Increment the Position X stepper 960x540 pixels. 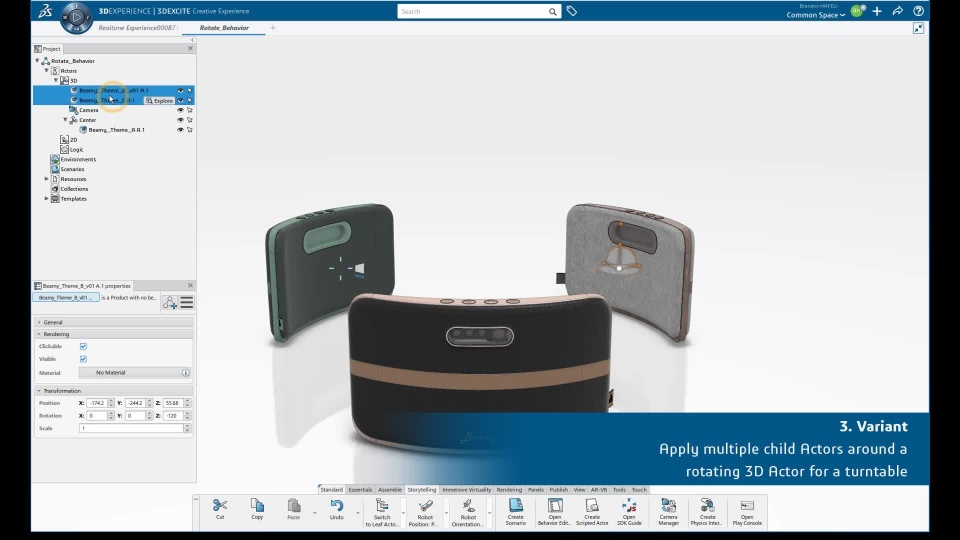click(x=111, y=401)
